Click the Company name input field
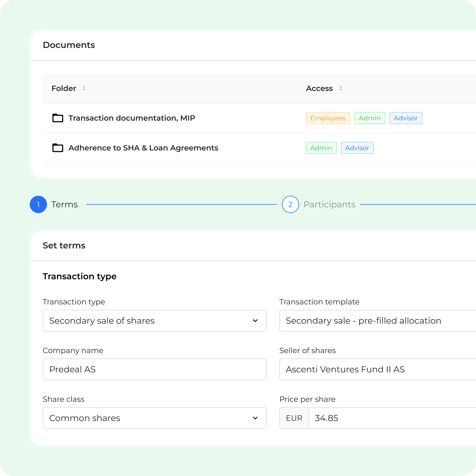 coord(154,369)
